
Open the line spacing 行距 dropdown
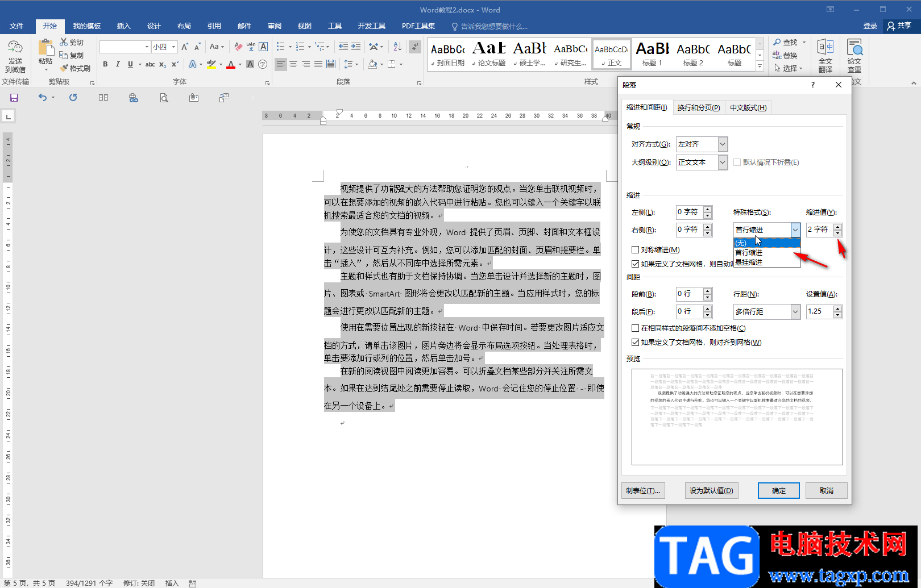[x=795, y=311]
